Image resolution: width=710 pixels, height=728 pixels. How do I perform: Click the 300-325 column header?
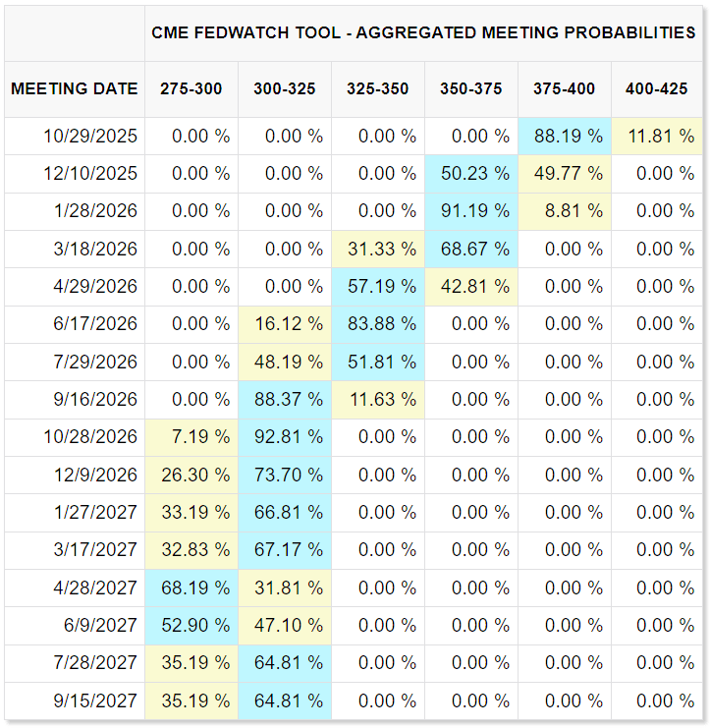click(x=285, y=88)
